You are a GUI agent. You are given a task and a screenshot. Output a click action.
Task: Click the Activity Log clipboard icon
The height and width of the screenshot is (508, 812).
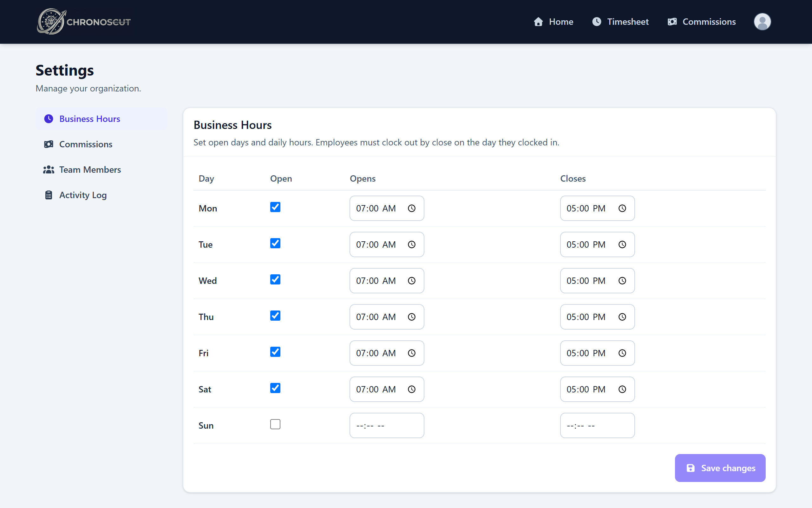[49, 195]
